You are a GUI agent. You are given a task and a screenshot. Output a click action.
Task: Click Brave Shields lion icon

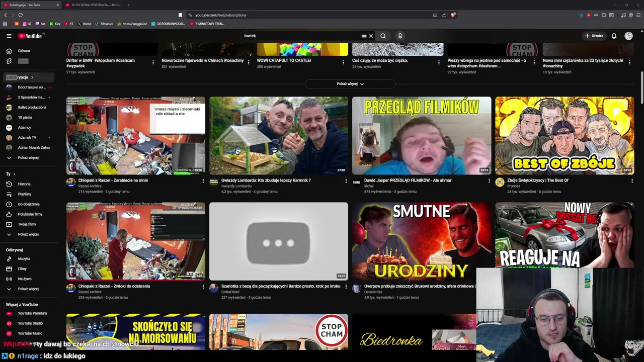(453, 15)
